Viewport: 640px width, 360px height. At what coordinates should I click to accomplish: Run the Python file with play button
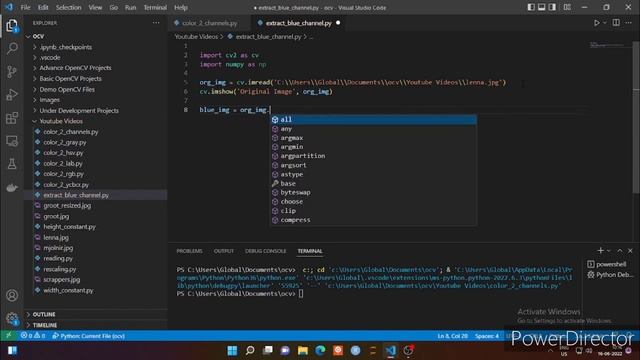[597, 23]
